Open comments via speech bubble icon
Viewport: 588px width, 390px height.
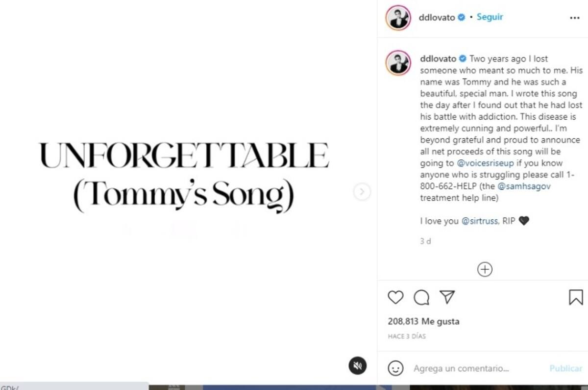[x=421, y=297]
